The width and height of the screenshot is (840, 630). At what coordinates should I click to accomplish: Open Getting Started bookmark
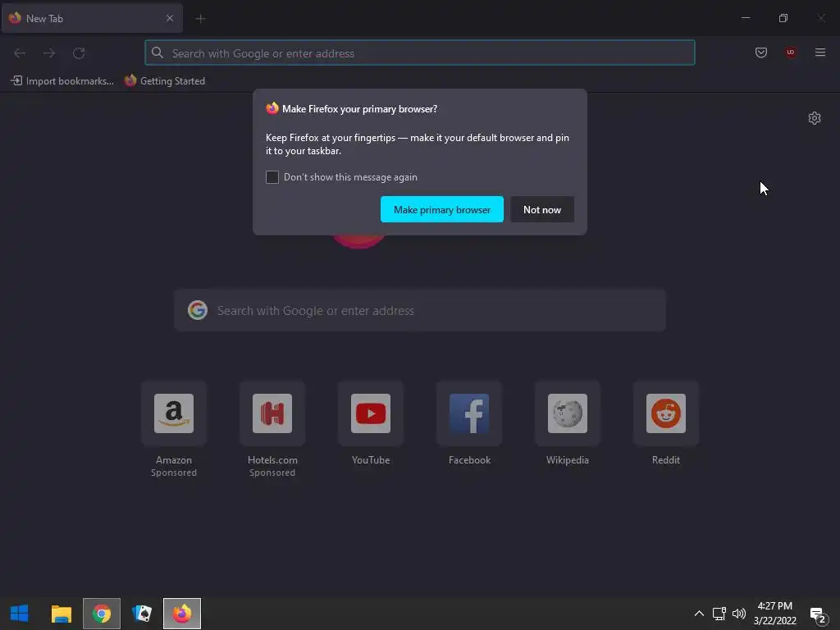[165, 81]
